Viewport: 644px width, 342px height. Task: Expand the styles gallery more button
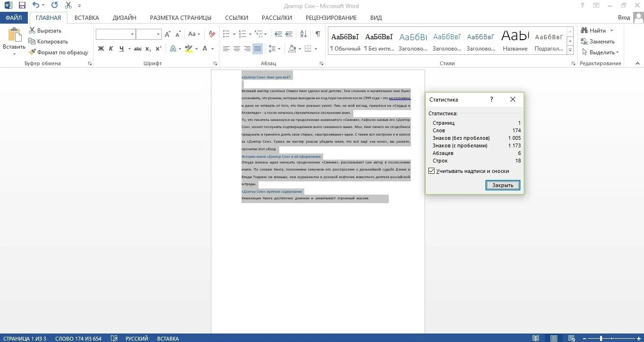click(x=570, y=50)
